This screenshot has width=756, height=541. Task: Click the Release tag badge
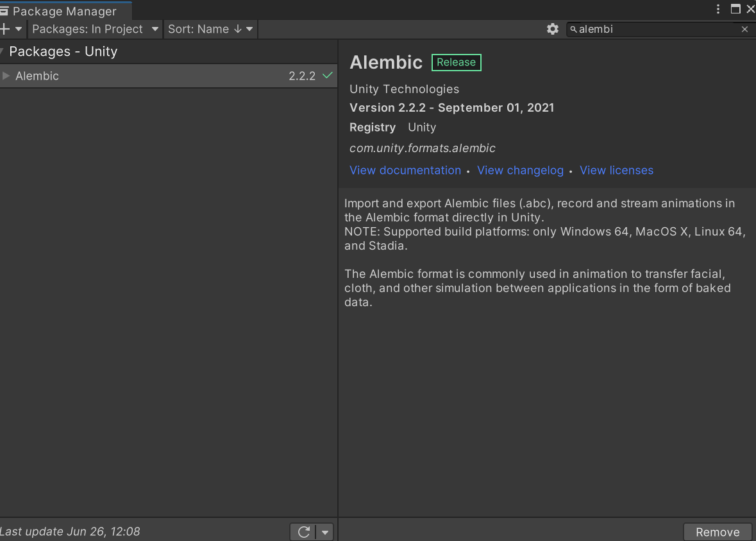(456, 62)
